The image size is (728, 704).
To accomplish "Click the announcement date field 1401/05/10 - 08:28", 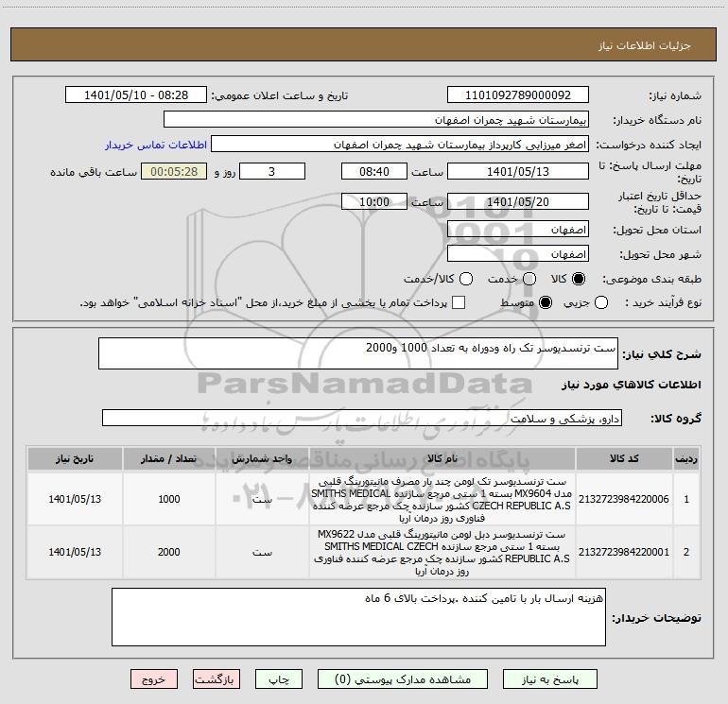I will (x=136, y=95).
